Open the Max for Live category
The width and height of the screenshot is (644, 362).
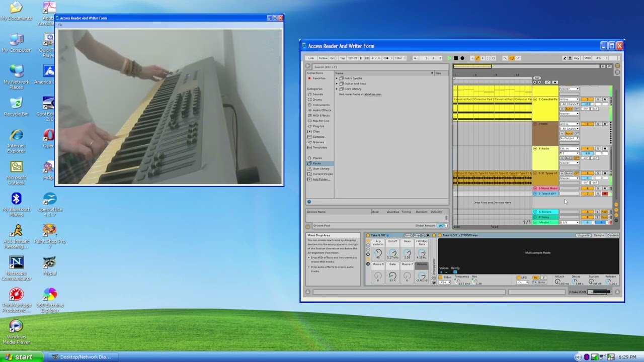(x=318, y=121)
